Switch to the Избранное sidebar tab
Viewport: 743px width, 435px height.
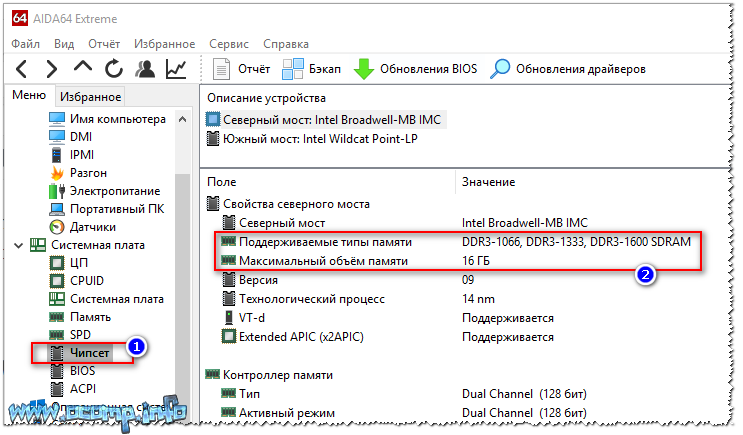point(91,97)
